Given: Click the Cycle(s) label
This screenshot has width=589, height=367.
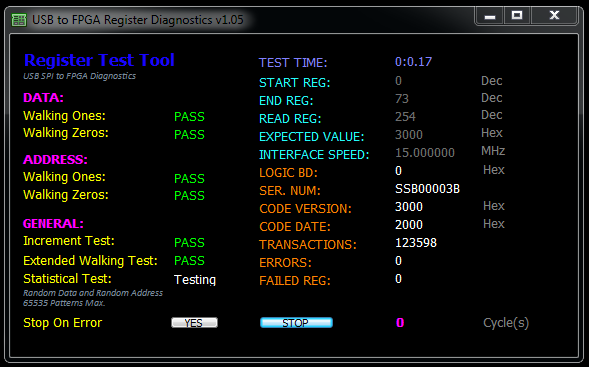Looking at the screenshot, I should tap(506, 323).
